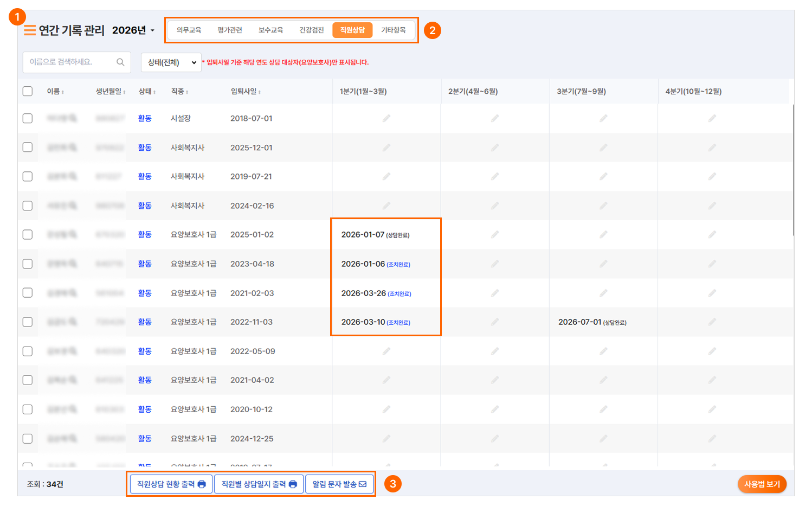This screenshot has height=506, width=812.
Task: Edit 3분기 pencil for the 2025-01-02 row
Action: [603, 234]
